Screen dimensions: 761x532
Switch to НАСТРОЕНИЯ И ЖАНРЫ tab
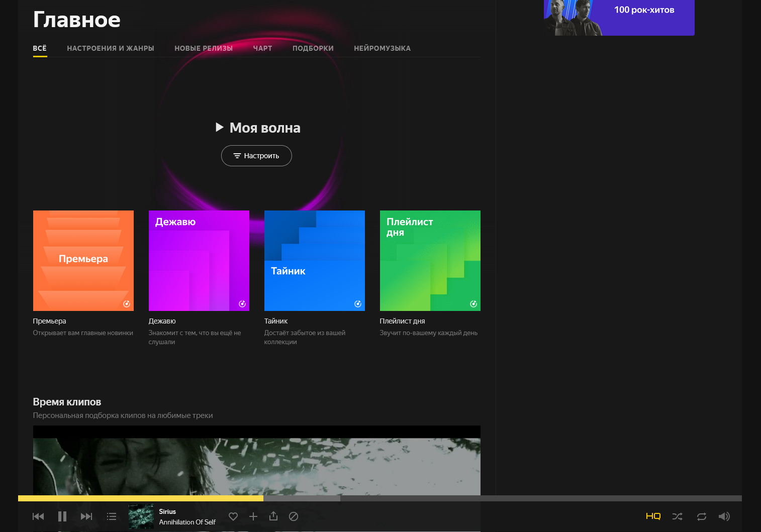[x=111, y=48]
